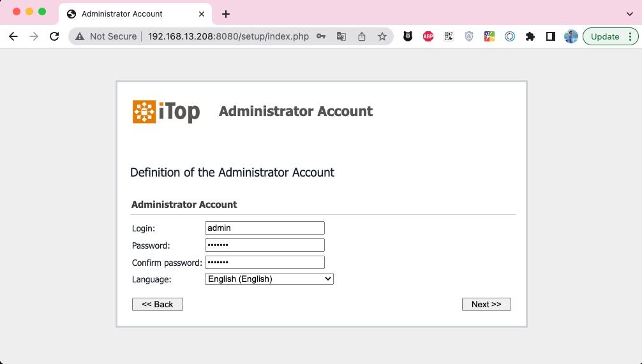Click the Password input field
The height and width of the screenshot is (364, 642).
point(264,245)
